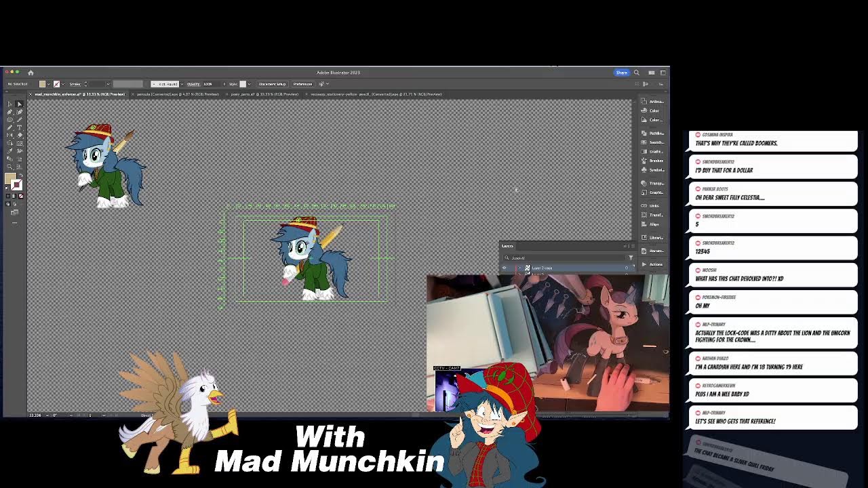Close the mad_munchkin_enforcer.ai tab
Screen dimensions: 868x488
tap(31, 94)
